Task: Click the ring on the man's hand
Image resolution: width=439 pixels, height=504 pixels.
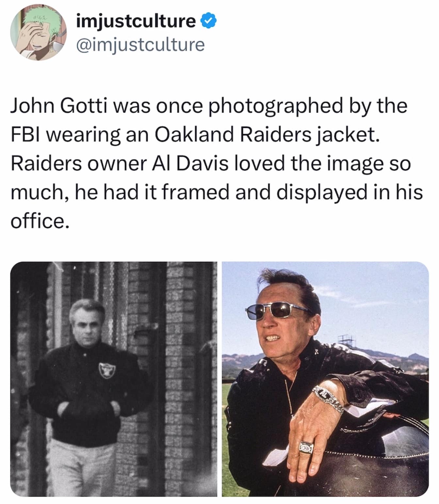Action: [x=306, y=447]
